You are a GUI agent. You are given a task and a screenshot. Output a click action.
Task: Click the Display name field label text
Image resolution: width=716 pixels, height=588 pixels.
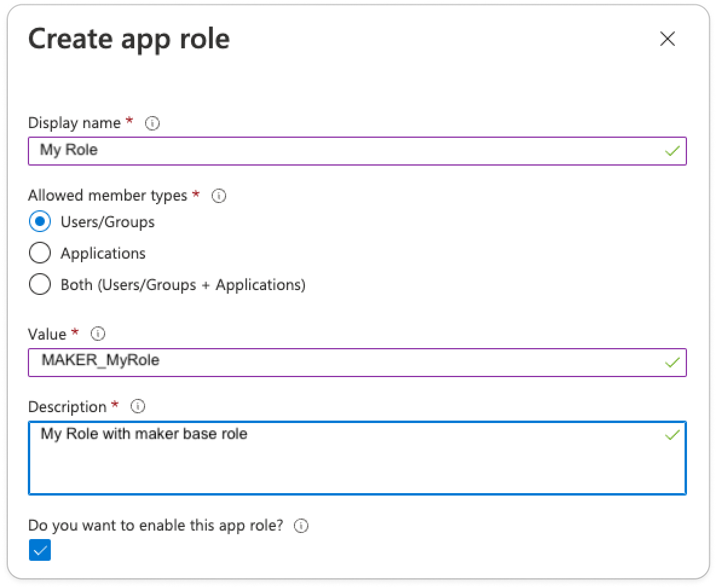(74, 123)
